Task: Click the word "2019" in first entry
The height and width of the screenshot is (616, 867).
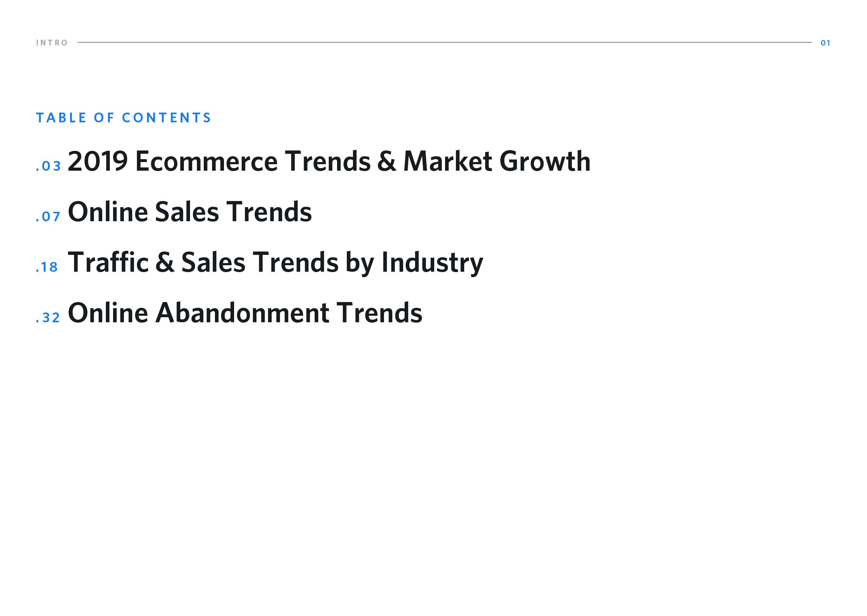Action: (x=98, y=161)
